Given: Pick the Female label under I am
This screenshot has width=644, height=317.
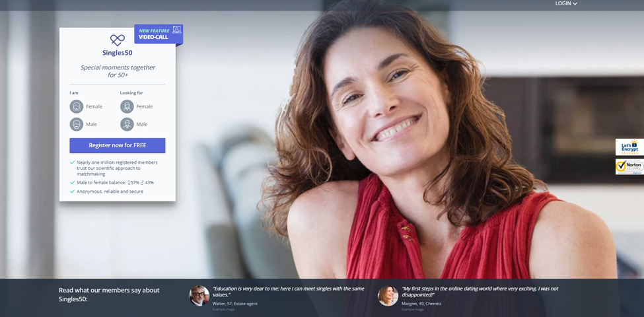Looking at the screenshot, I should click(94, 106).
